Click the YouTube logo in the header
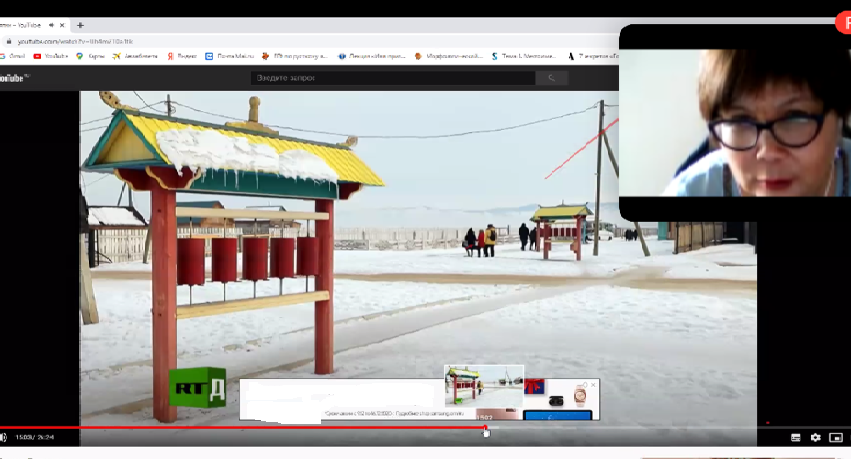This screenshot has height=459, width=851. click(14, 77)
